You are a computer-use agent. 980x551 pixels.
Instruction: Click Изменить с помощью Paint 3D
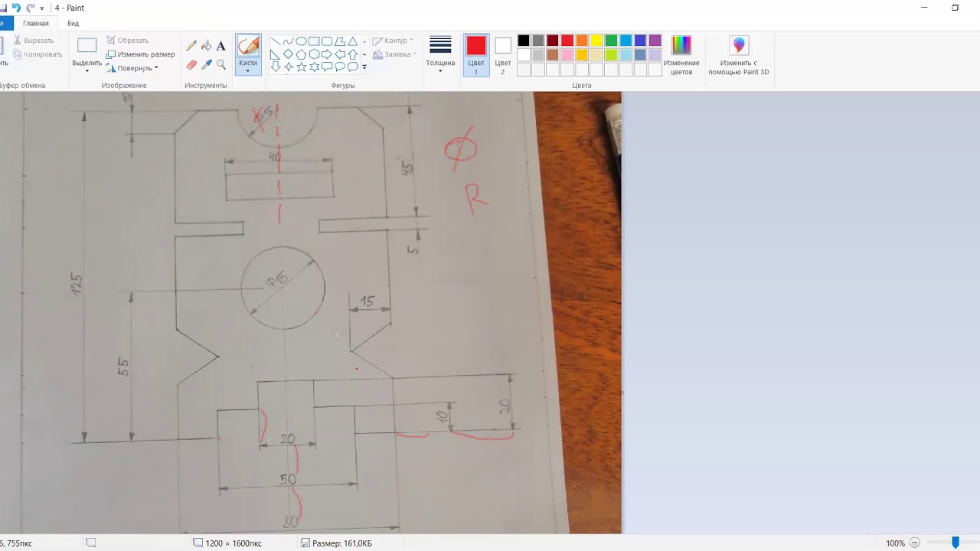pyautogui.click(x=739, y=55)
